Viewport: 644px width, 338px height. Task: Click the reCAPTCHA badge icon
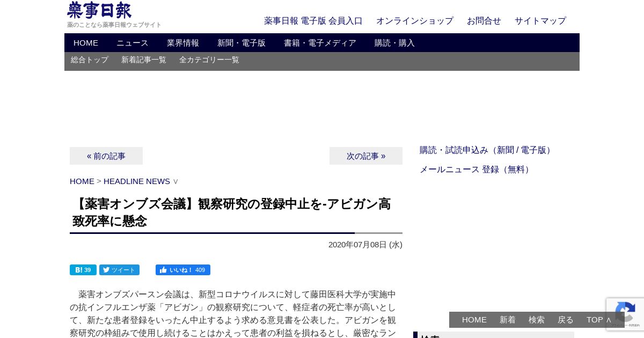click(625, 314)
